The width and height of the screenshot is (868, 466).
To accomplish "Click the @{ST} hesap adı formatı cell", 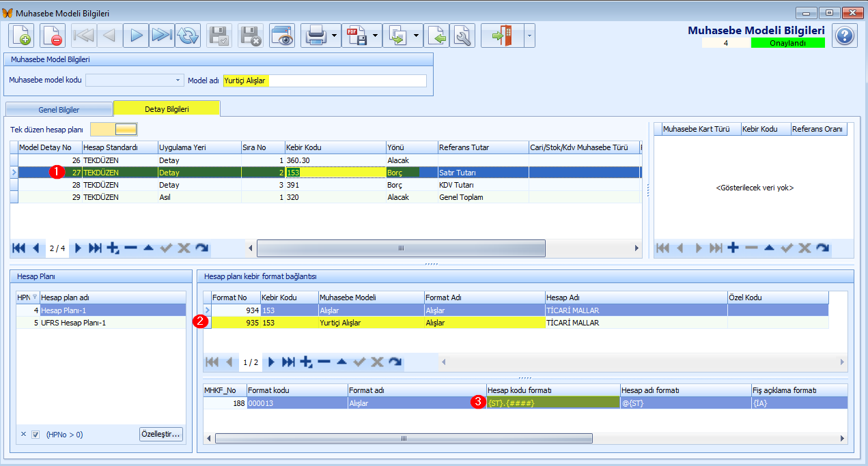I will tap(686, 403).
